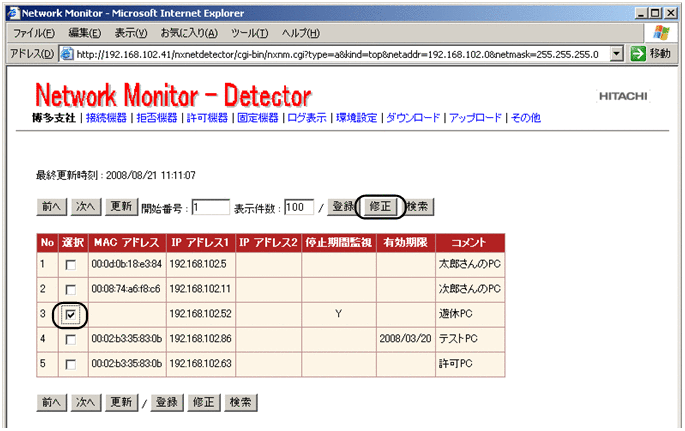Click the top 更新 button
The image size is (685, 431).
121,207
